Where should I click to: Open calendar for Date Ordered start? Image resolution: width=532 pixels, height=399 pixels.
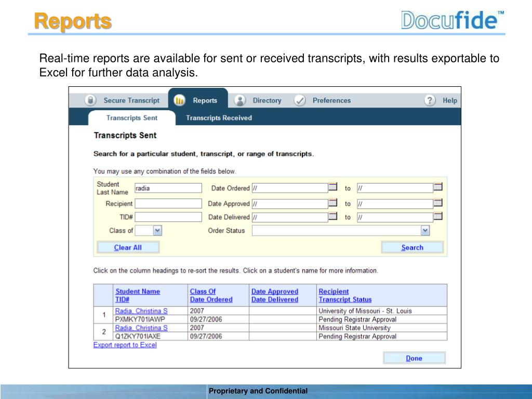point(333,187)
